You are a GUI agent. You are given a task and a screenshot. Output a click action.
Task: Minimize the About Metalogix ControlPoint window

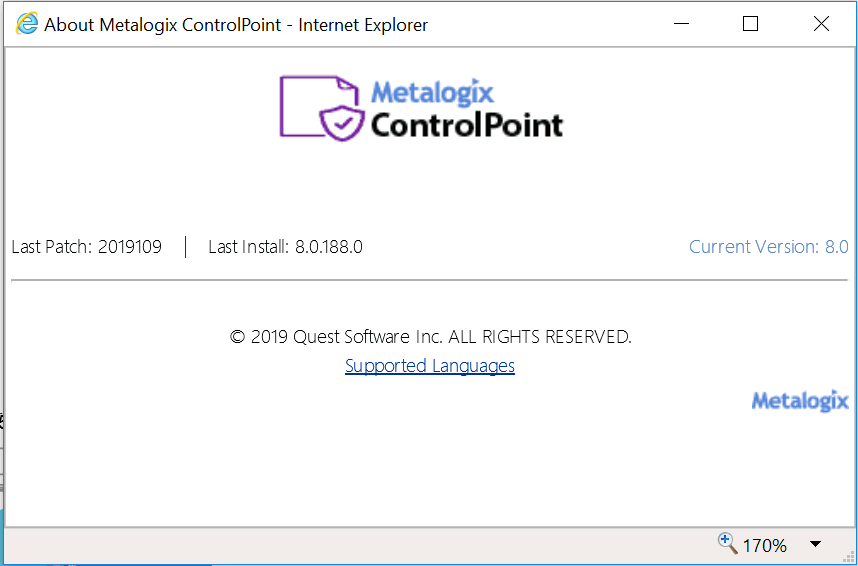click(x=682, y=24)
